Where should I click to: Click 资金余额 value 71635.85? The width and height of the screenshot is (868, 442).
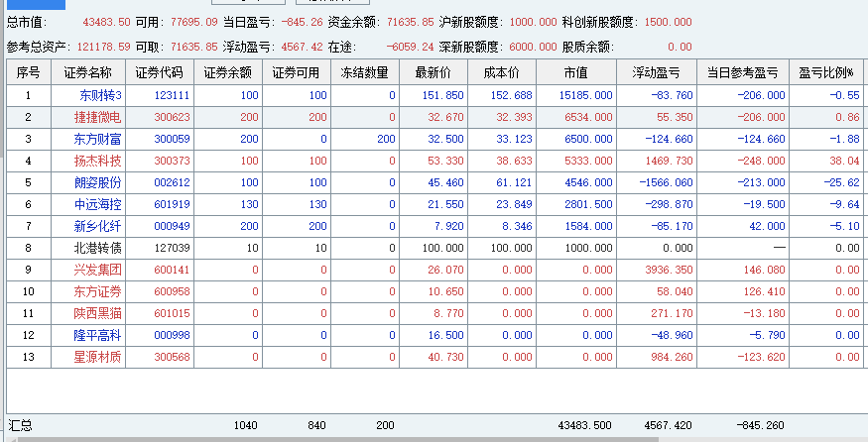pos(411,22)
